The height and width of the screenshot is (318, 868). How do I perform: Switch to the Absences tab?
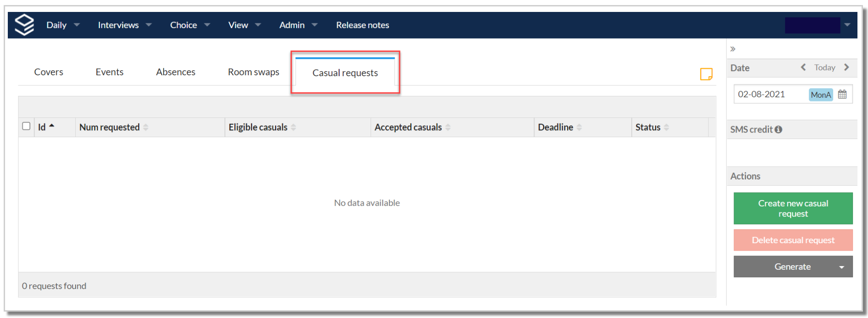[176, 72]
